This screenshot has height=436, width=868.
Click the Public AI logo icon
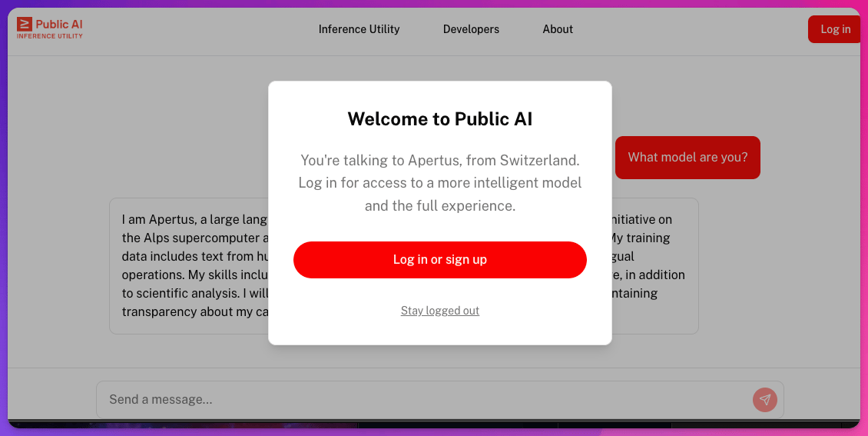tap(25, 24)
